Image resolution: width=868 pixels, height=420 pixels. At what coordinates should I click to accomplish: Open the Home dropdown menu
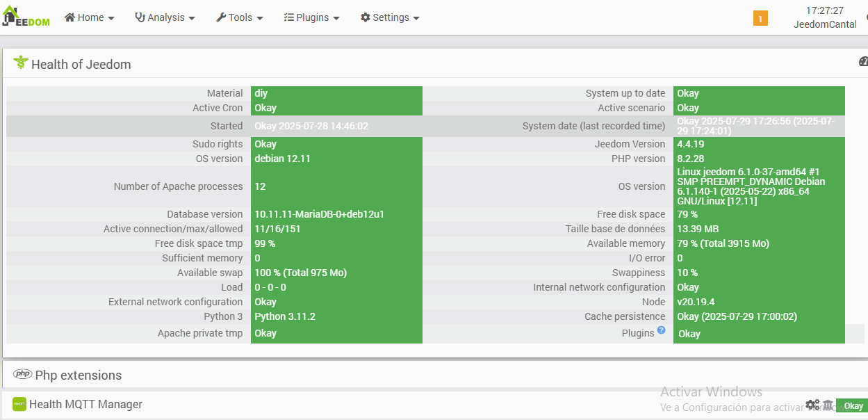[x=90, y=17]
